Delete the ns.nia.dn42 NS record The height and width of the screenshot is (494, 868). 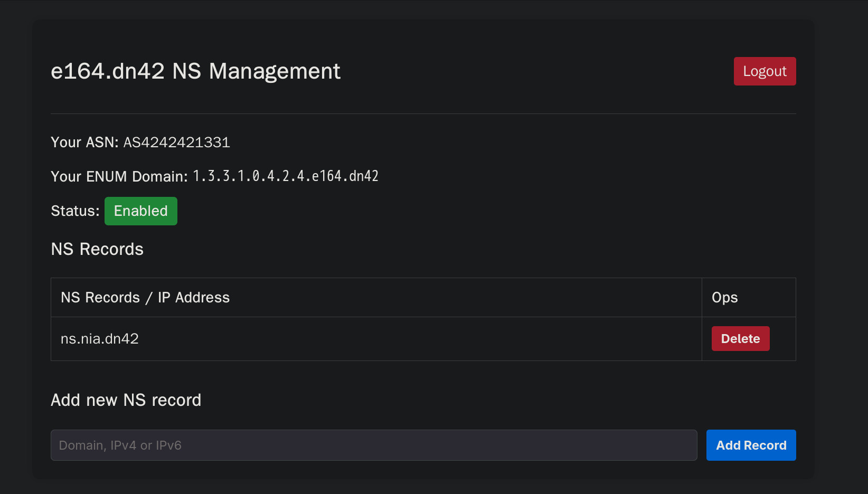tap(740, 339)
